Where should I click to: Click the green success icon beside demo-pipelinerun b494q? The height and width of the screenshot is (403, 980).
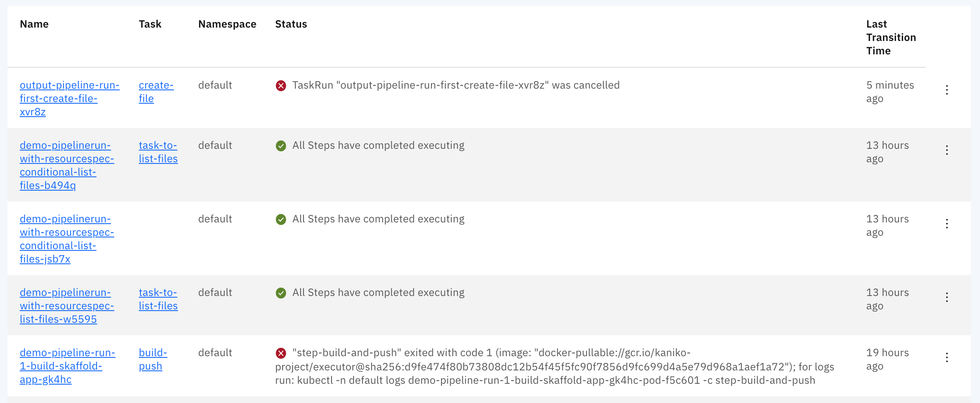pos(281,146)
